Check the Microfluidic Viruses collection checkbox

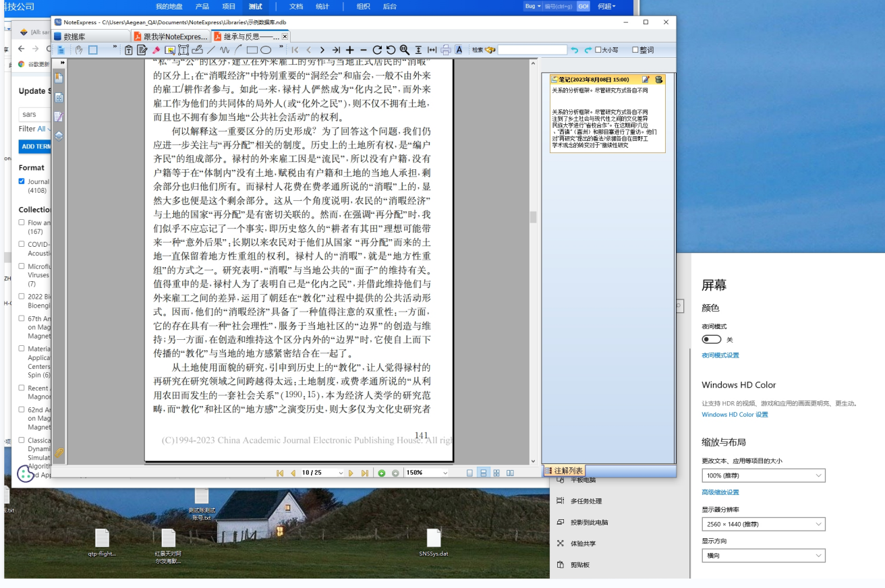(22, 266)
